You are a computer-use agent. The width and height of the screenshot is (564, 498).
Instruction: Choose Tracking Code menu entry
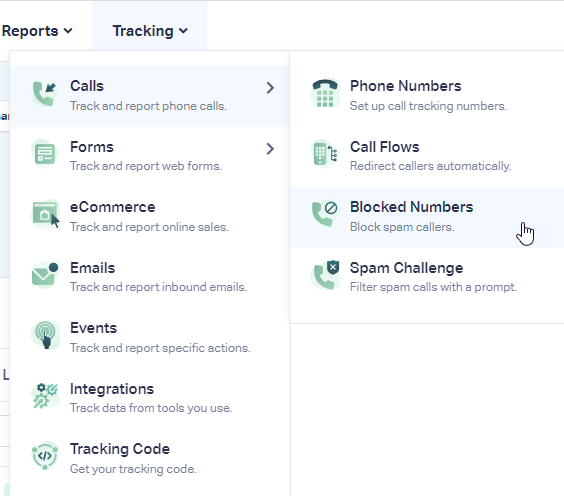[x=150, y=458]
